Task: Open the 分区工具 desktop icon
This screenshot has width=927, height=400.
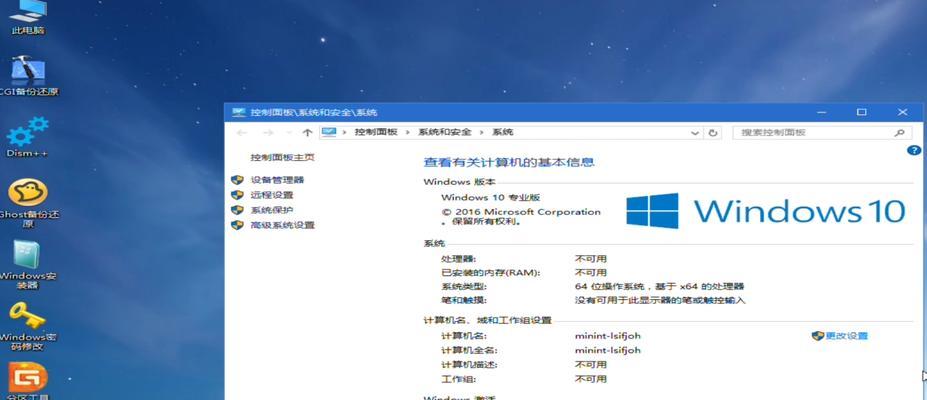Action: (28, 381)
